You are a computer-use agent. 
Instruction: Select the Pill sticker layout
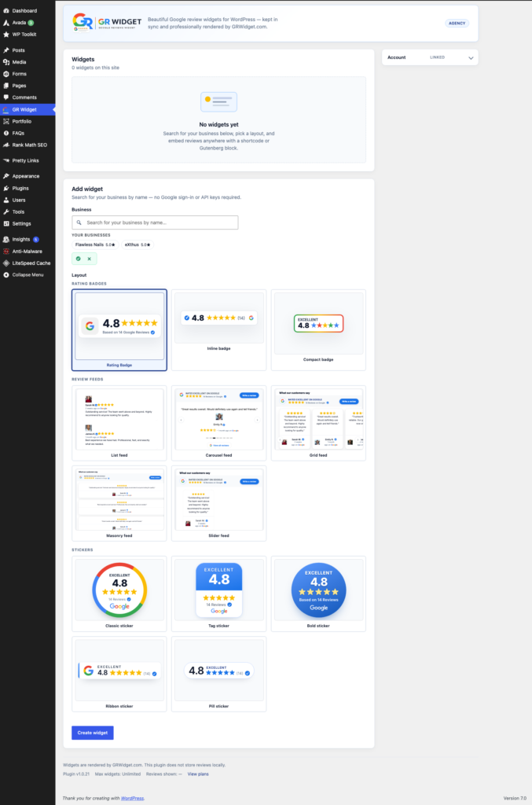218,674
